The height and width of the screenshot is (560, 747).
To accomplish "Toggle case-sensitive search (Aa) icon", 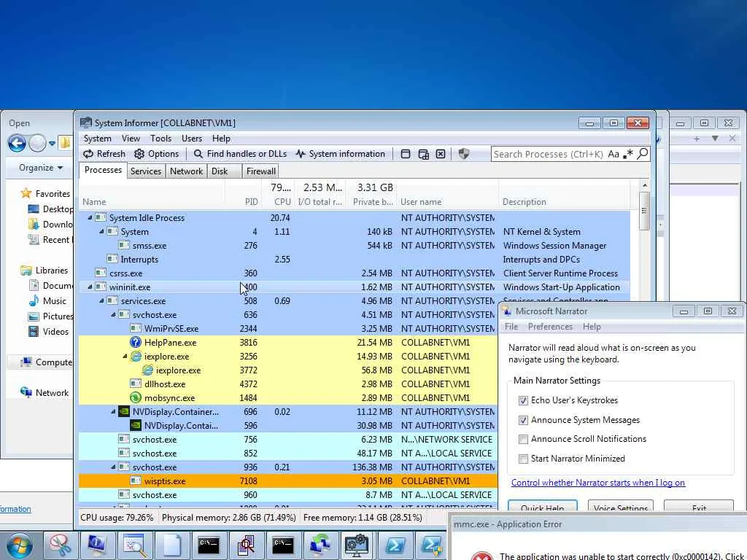I will coord(614,154).
